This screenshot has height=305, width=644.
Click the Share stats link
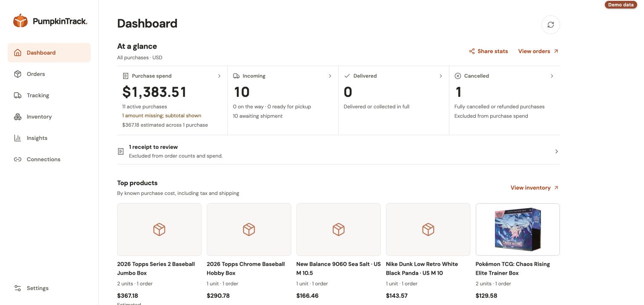click(x=489, y=51)
